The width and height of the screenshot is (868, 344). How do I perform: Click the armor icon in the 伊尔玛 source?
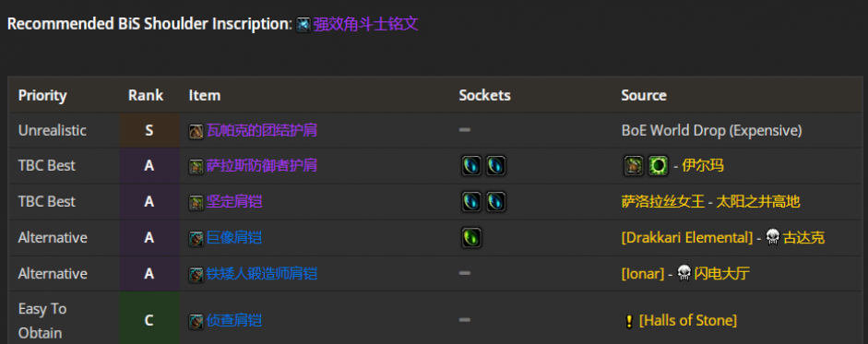pos(634,166)
